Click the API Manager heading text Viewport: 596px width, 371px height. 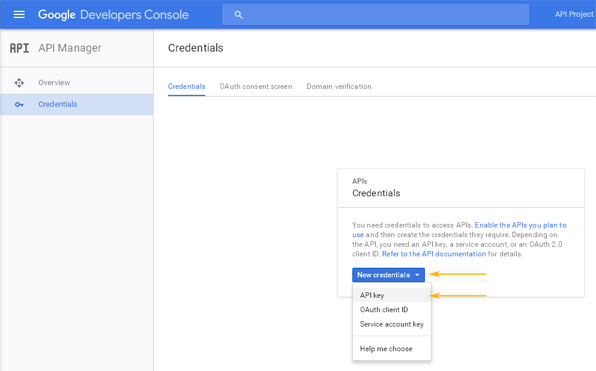[70, 48]
